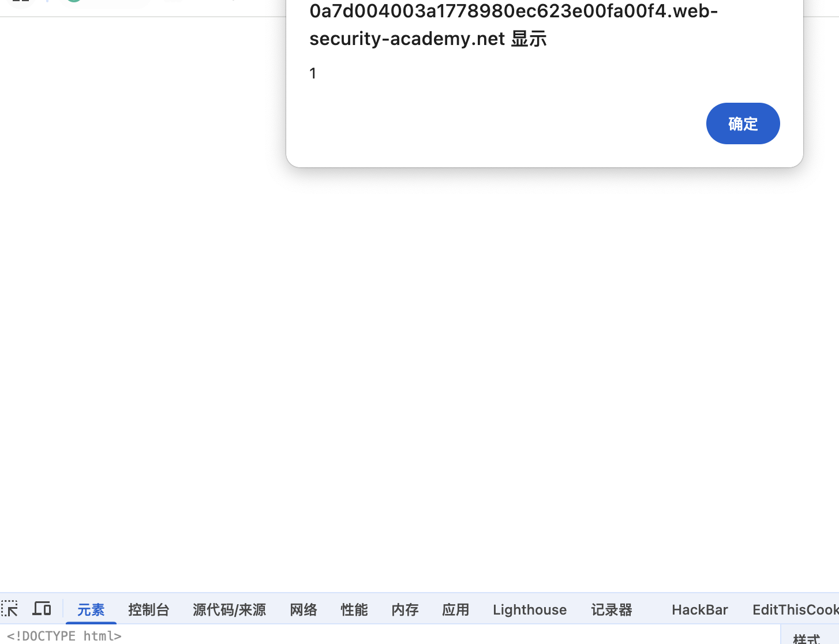Click the word 显示 in the dialog header
Viewport: 839px width, 644px height.
(529, 39)
